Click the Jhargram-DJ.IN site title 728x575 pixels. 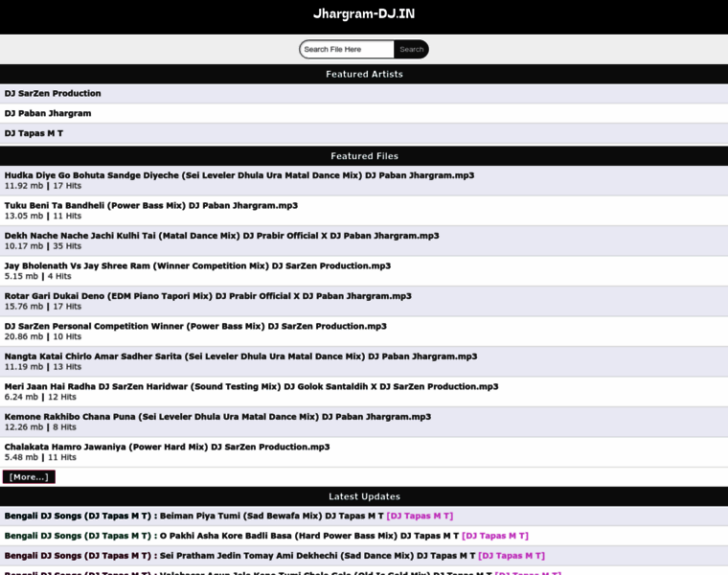click(x=364, y=14)
